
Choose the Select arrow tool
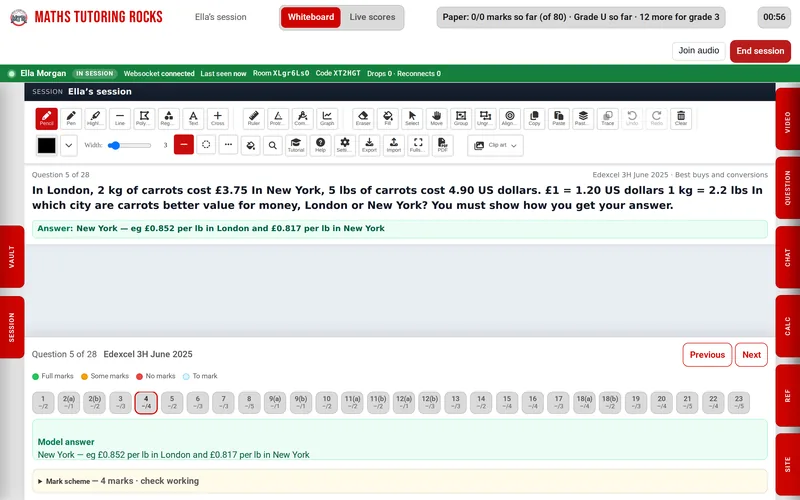click(412, 118)
